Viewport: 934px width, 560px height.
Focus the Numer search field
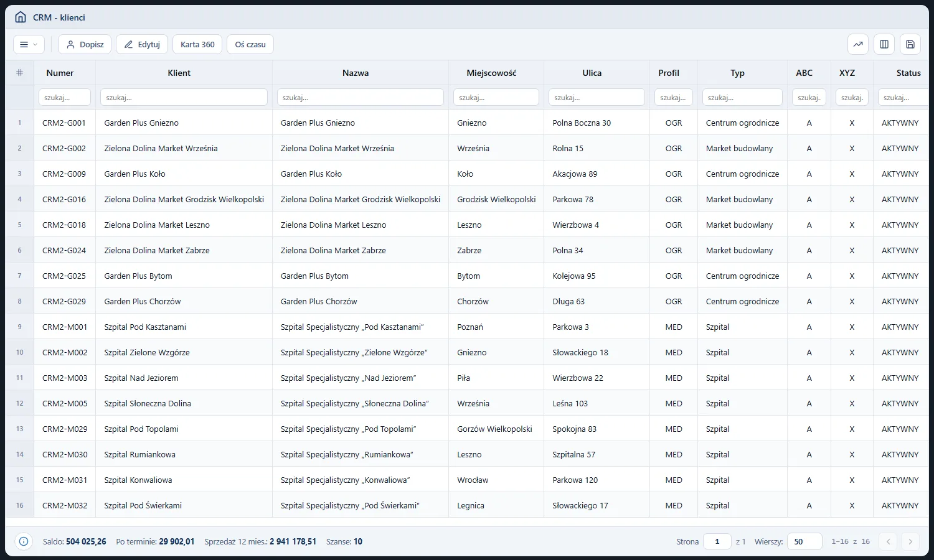tap(65, 98)
